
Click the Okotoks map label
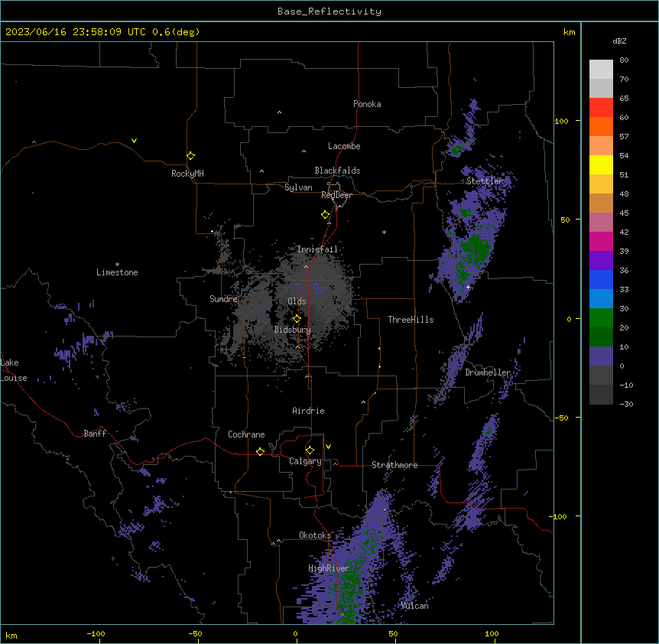(x=315, y=535)
